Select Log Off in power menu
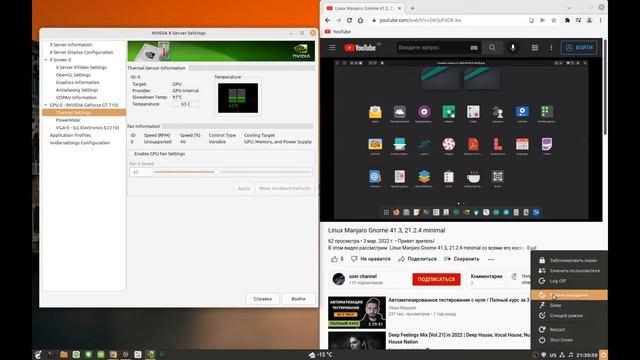The width and height of the screenshot is (640, 360). point(569,281)
